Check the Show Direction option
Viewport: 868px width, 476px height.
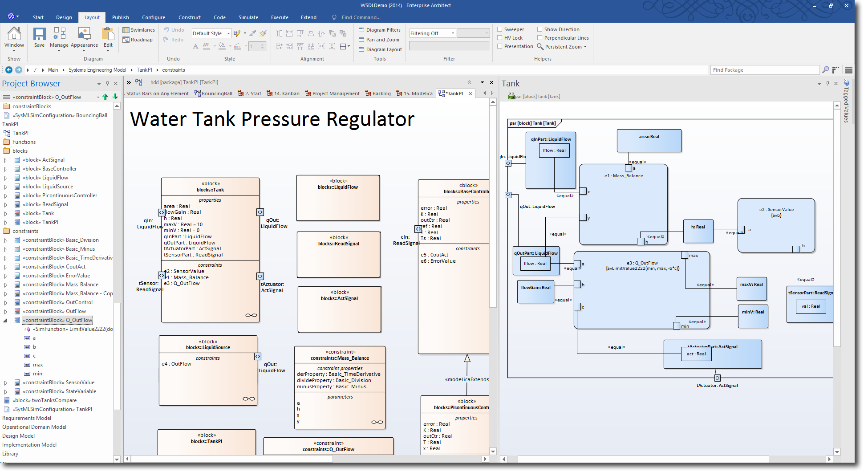[x=539, y=29]
